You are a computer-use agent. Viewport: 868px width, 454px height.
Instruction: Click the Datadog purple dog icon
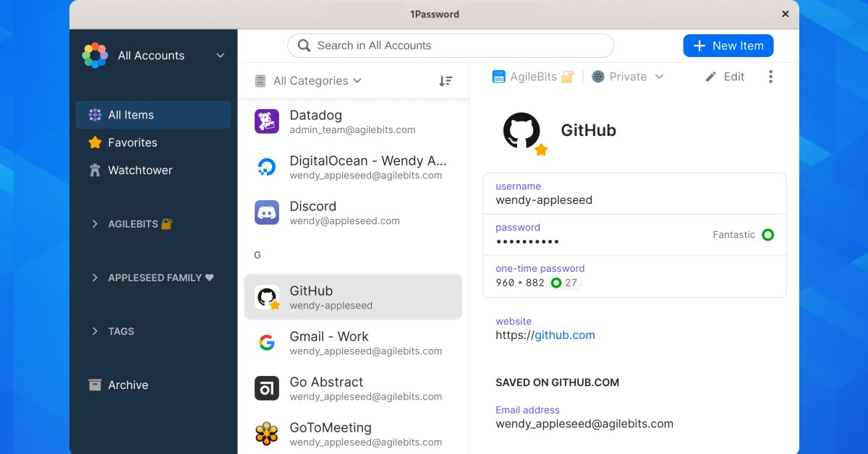point(267,121)
